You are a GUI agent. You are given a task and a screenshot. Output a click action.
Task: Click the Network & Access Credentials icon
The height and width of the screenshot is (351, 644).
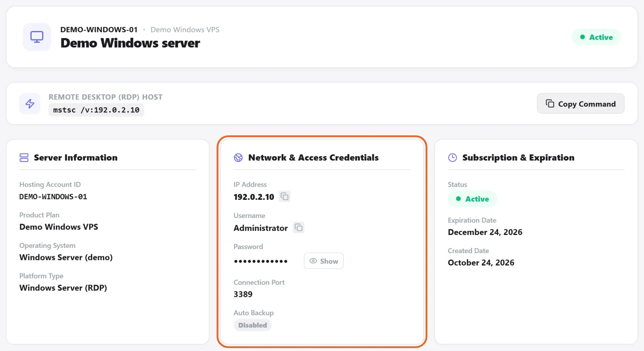point(238,158)
